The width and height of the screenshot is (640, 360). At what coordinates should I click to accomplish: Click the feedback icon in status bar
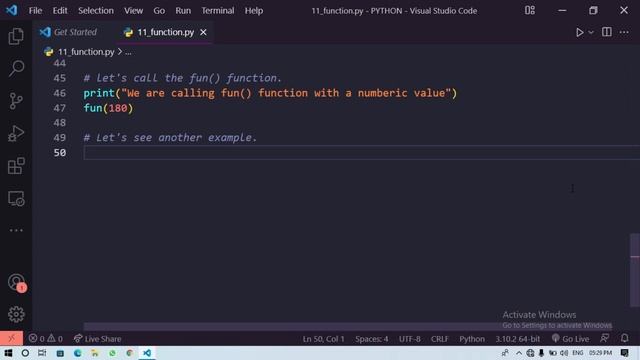coord(604,338)
